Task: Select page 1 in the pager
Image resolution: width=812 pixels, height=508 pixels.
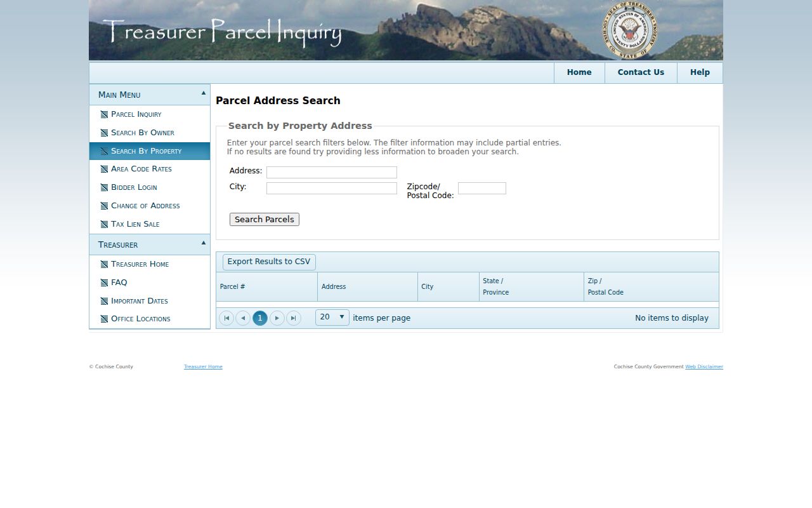Action: coord(260,318)
